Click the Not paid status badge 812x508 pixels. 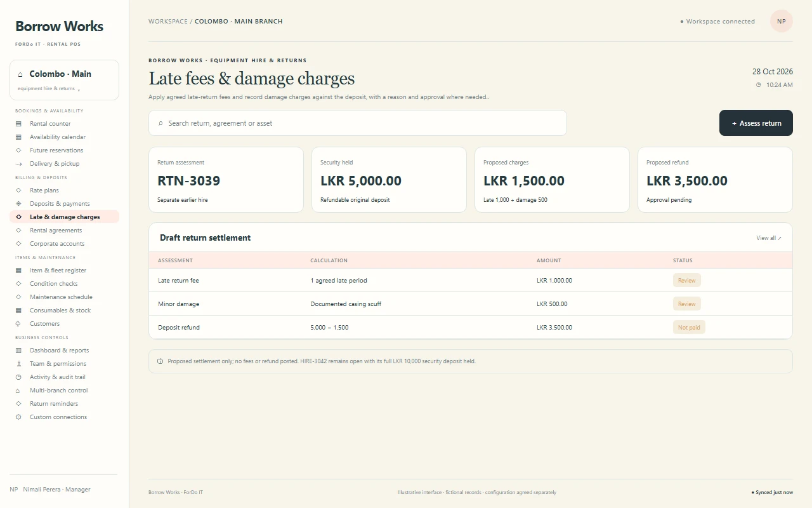pyautogui.click(x=689, y=328)
